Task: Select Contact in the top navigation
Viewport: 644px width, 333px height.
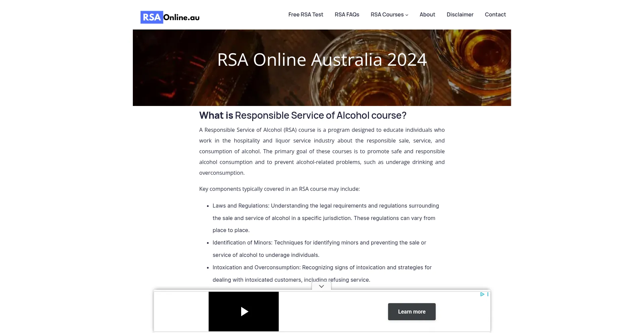Action: [x=495, y=14]
